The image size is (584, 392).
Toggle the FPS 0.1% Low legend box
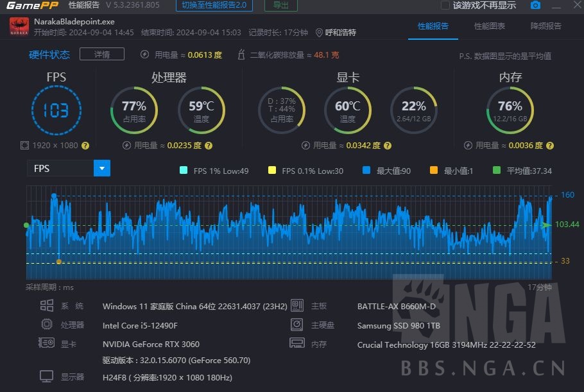(x=272, y=171)
